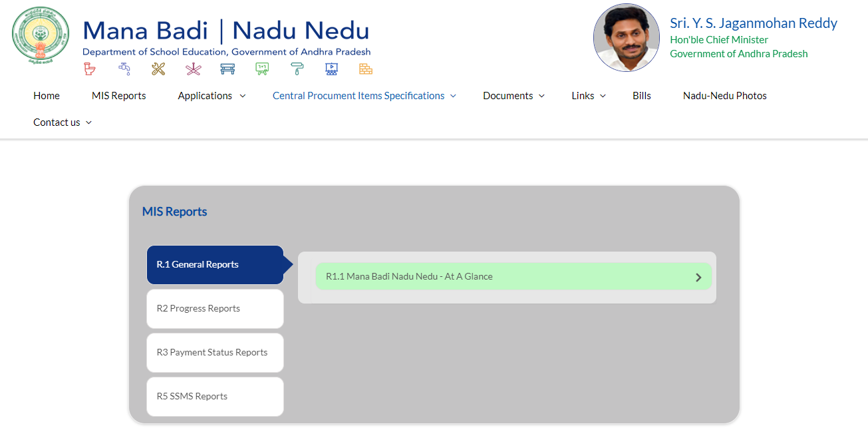Screen dimensions: 868x430
Task: Click the red toilet icon in header
Action: pyautogui.click(x=90, y=68)
